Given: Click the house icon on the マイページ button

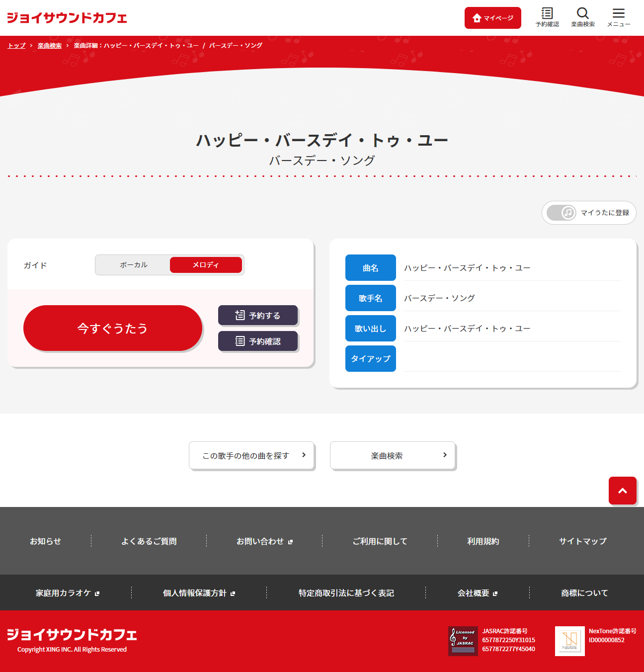Looking at the screenshot, I should 477,18.
